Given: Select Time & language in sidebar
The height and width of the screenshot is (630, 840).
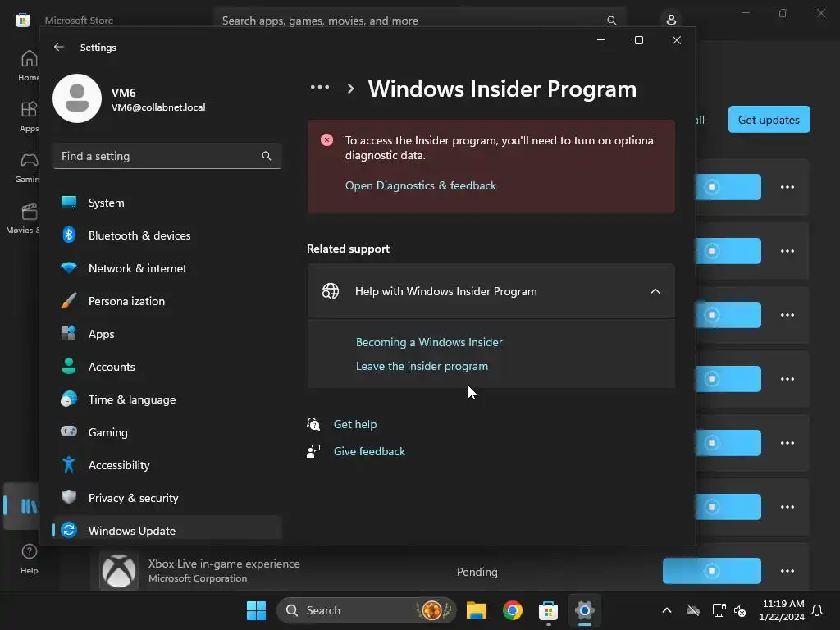Looking at the screenshot, I should pos(167,399).
